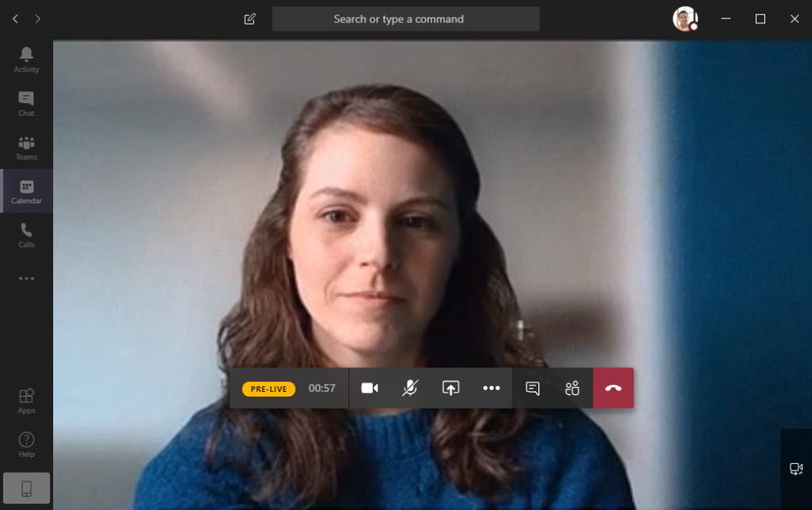Viewport: 812px width, 510px height.
Task: Click the search or command box
Action: pyautogui.click(x=405, y=19)
